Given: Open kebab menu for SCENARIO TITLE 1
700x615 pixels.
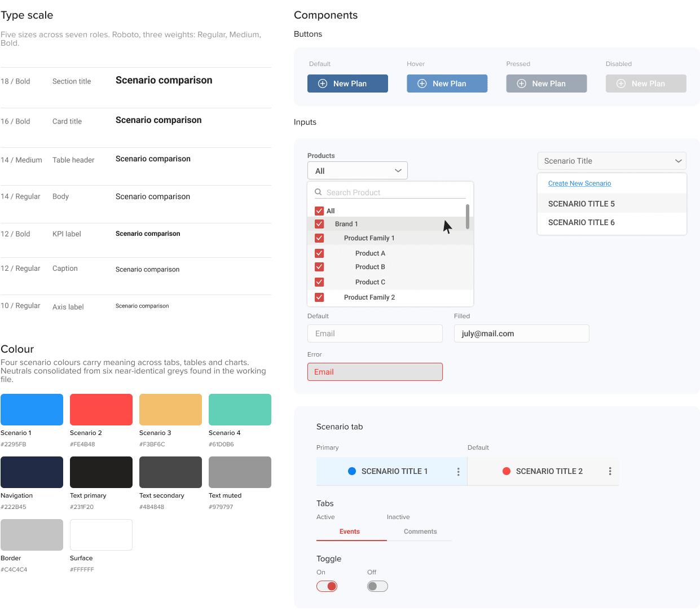Looking at the screenshot, I should pyautogui.click(x=458, y=472).
